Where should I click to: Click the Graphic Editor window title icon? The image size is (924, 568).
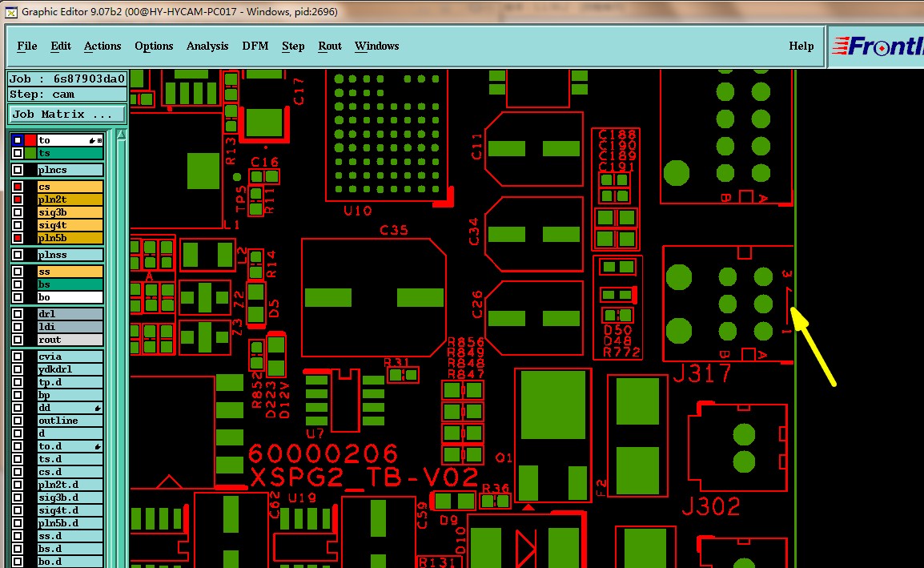(x=11, y=12)
